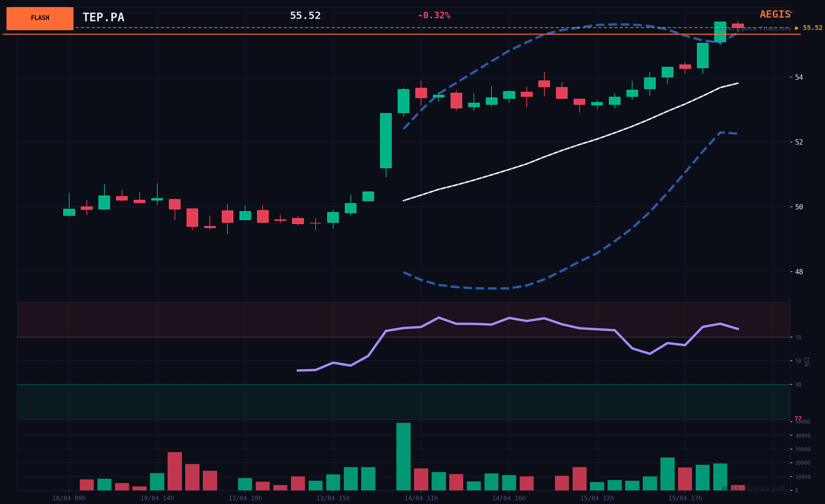Screen dimensions: 825x504
Task: Click the RSI 70 overbought level label
Action: 798,337
